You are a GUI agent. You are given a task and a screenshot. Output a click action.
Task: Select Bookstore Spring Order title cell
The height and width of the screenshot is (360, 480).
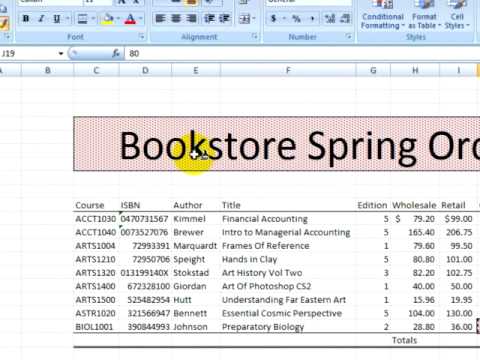pyautogui.click(x=277, y=144)
